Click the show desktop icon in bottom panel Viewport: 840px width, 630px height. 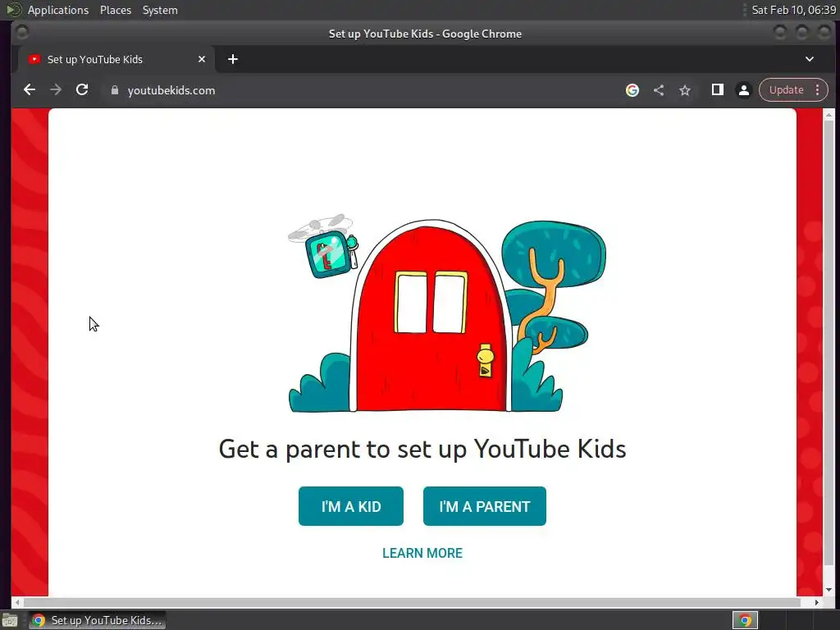tap(10, 620)
